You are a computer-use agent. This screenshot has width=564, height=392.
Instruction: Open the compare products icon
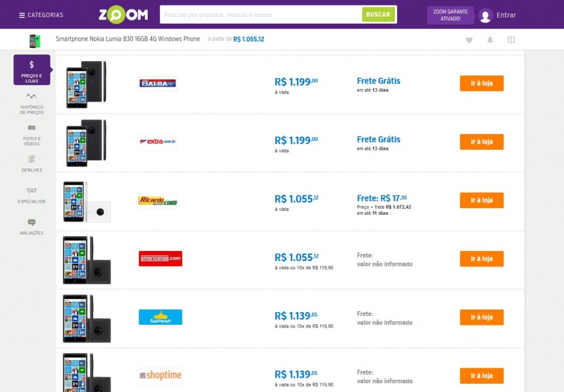tap(511, 40)
